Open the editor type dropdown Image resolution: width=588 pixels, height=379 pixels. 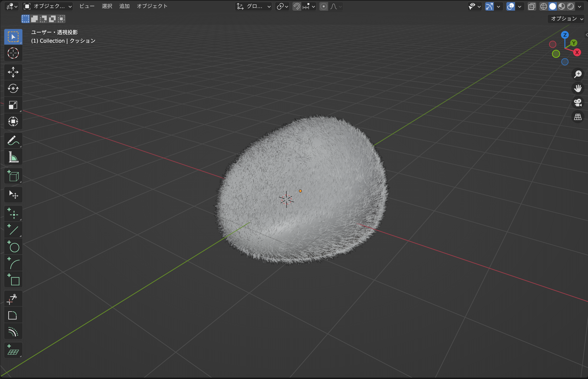click(x=11, y=6)
